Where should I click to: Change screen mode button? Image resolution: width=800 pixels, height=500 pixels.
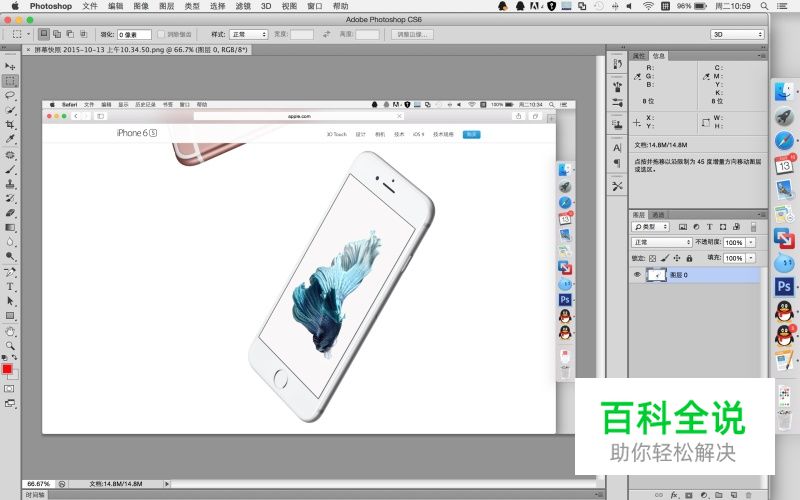pos(10,403)
